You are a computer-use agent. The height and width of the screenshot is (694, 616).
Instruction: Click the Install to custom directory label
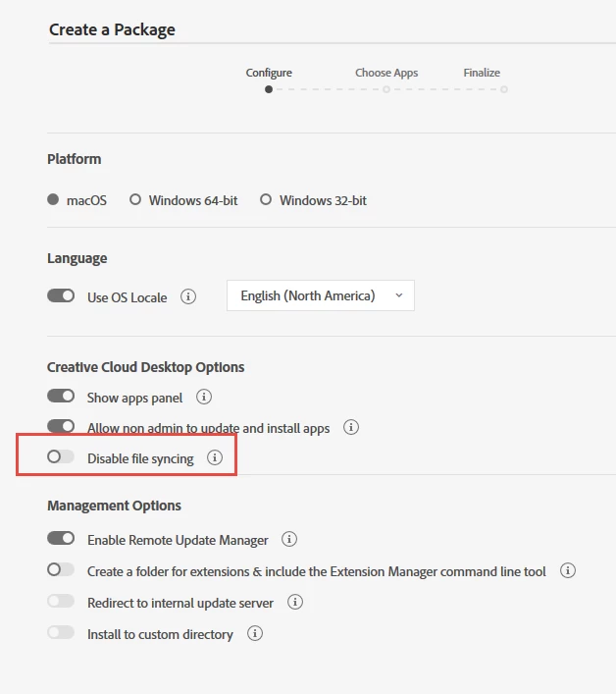[x=160, y=635]
